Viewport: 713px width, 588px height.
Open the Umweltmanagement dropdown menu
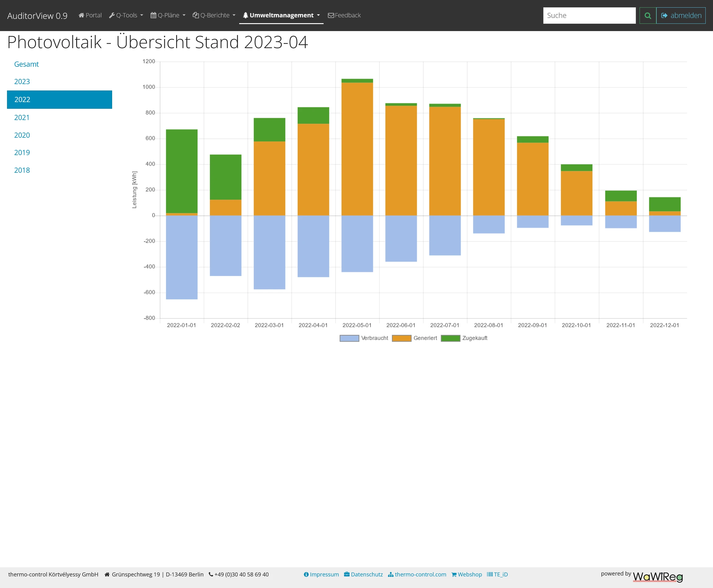tap(281, 15)
